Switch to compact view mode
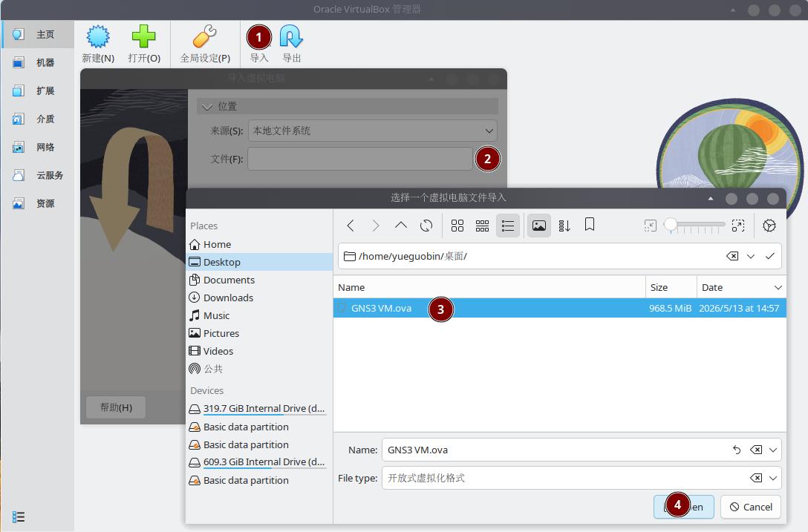This screenshot has width=808, height=532. coord(482,226)
